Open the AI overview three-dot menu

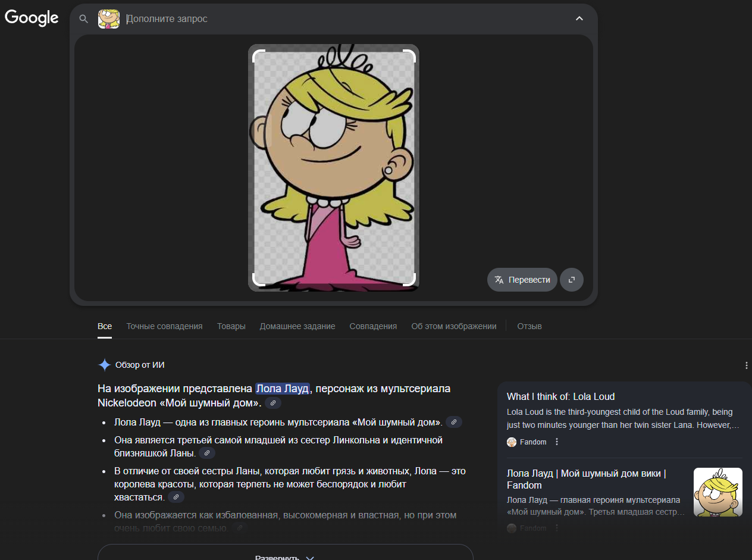click(746, 365)
